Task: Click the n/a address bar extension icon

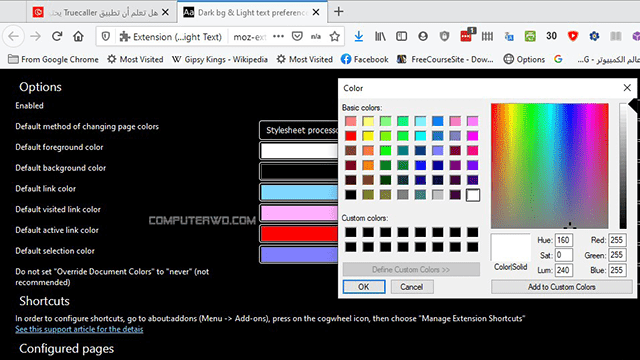Action: pyautogui.click(x=316, y=37)
